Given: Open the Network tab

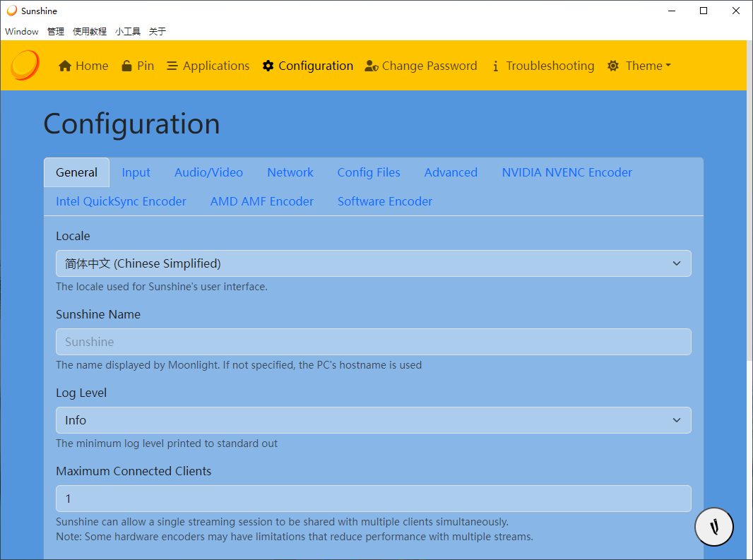Looking at the screenshot, I should click(290, 172).
